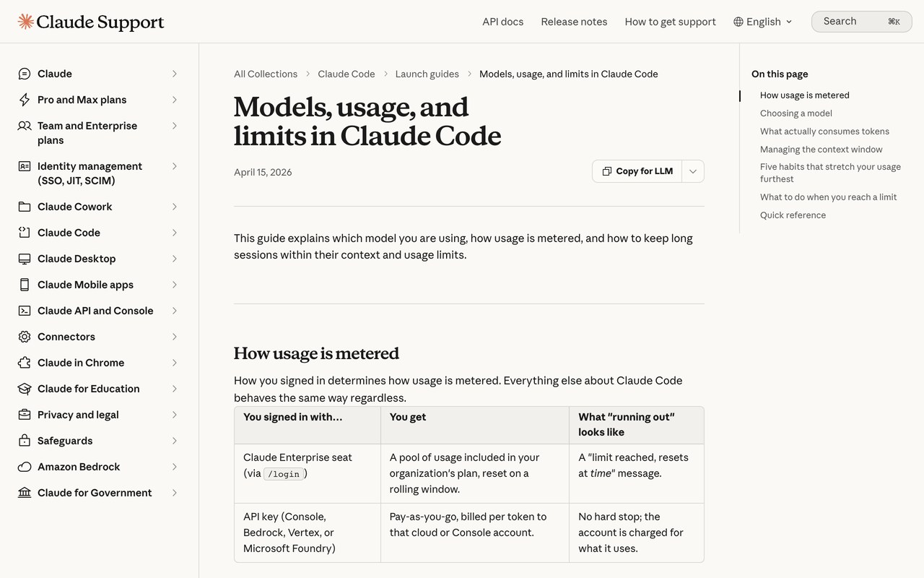Open How to get support navigation item

click(x=670, y=22)
